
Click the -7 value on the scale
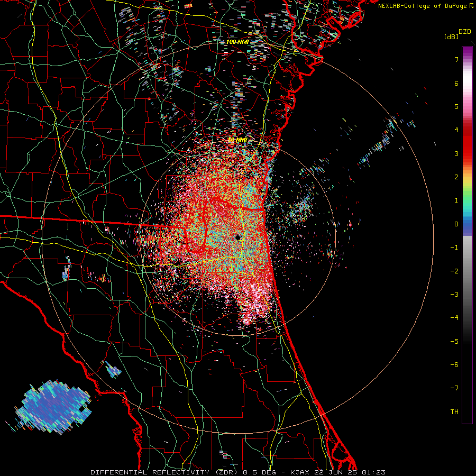pos(454,388)
